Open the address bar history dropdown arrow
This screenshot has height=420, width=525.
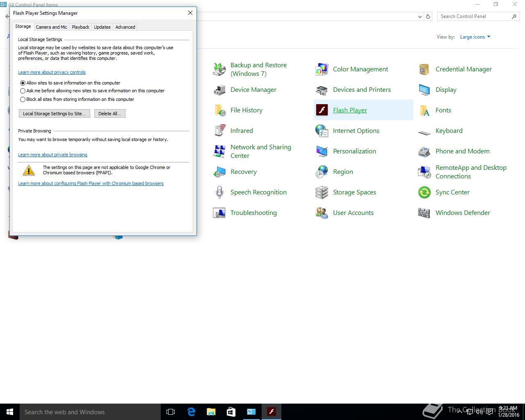click(420, 17)
